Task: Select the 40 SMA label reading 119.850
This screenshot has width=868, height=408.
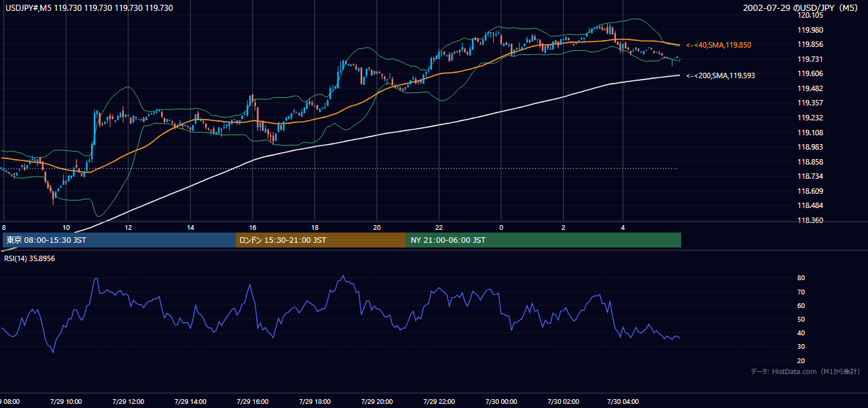Action: click(x=719, y=45)
